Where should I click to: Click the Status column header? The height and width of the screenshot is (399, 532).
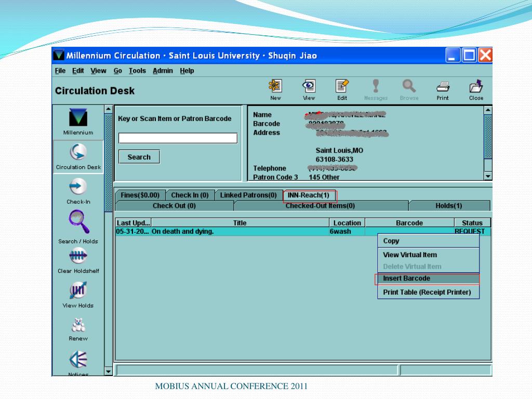(472, 223)
